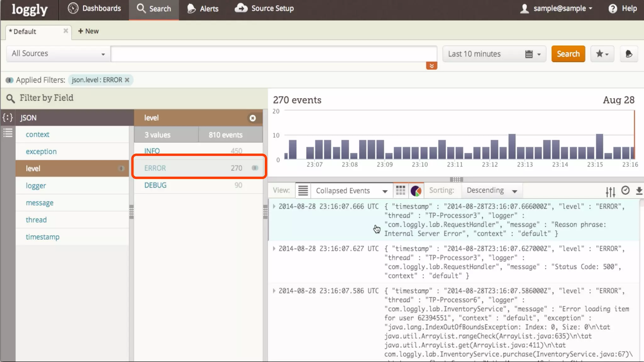Viewport: 644px width, 362px height.
Task: Click the orange Search button
Action: click(x=568, y=54)
